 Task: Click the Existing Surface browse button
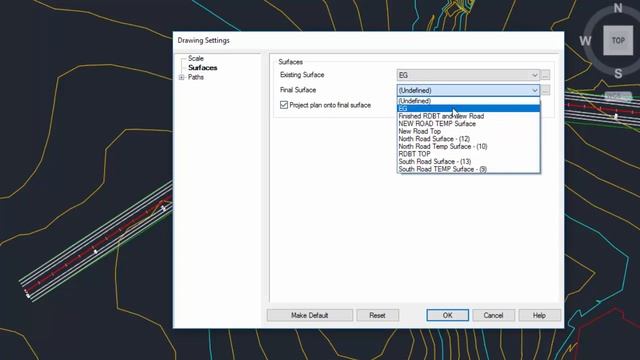(545, 75)
